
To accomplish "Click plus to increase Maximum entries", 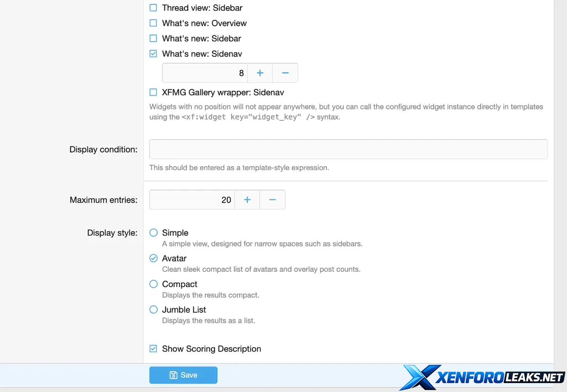I will point(247,200).
